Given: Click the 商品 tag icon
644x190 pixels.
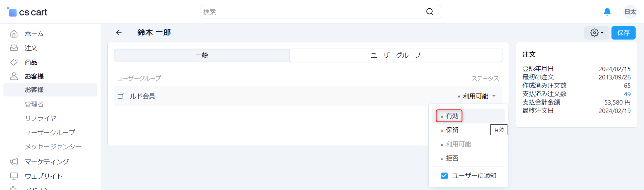Looking at the screenshot, I should (x=14, y=62).
